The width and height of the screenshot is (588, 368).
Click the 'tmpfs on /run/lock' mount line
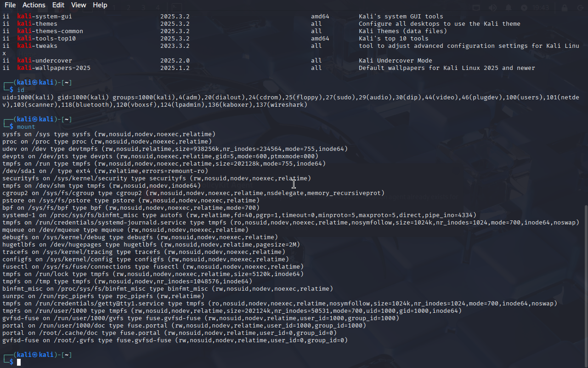click(x=153, y=274)
